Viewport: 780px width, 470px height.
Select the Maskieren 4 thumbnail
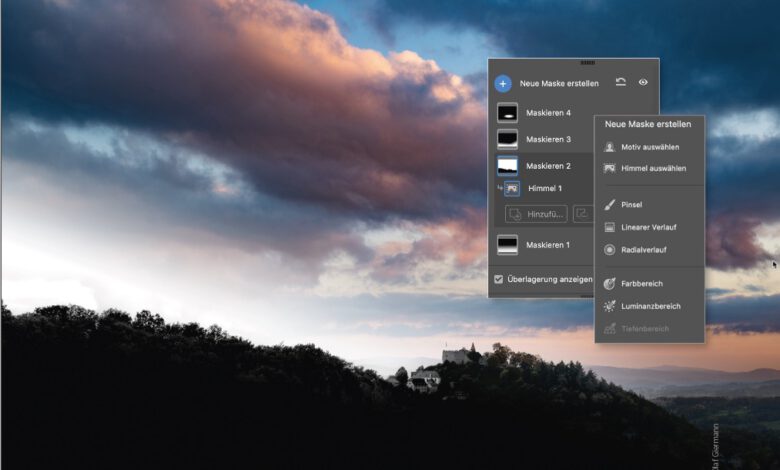click(x=507, y=113)
